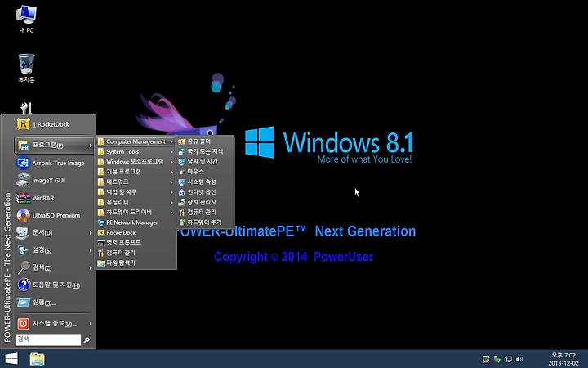Open File Explorer from taskbar
588x368 pixels.
37,359
